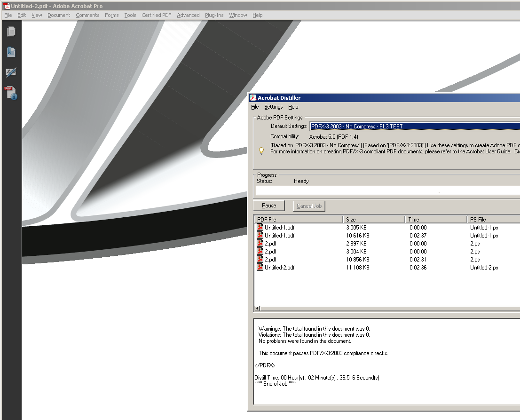Open the Bookmarks panel in Acrobat sidebar

tap(11, 52)
